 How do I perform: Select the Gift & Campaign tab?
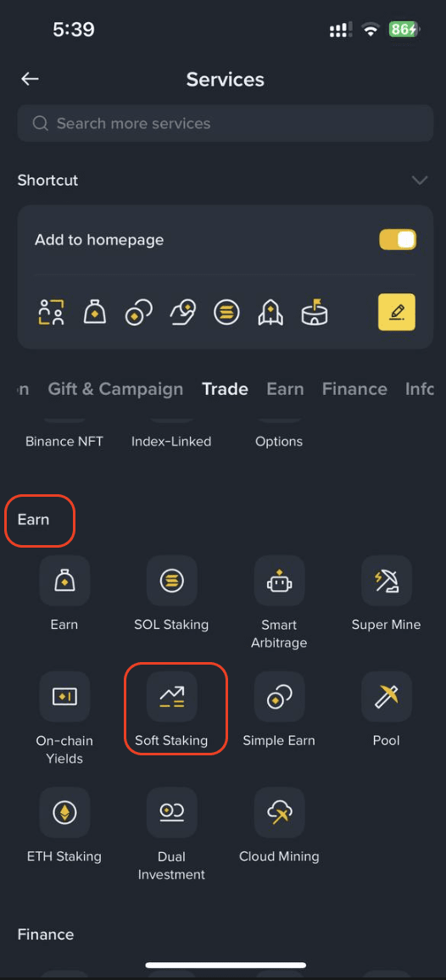point(115,389)
